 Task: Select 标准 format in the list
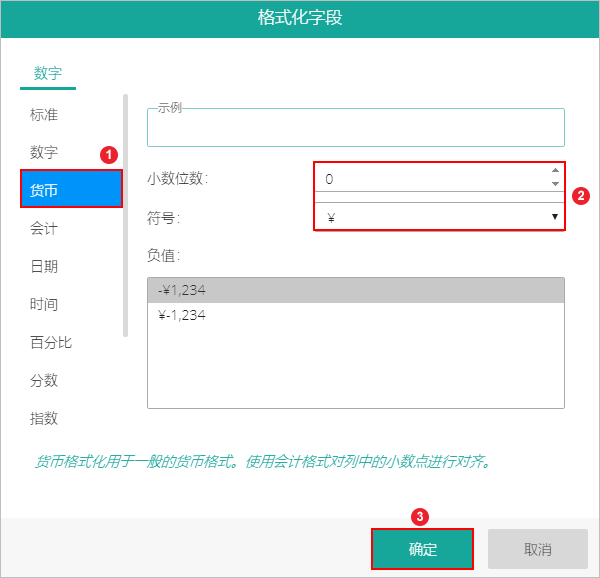point(44,115)
